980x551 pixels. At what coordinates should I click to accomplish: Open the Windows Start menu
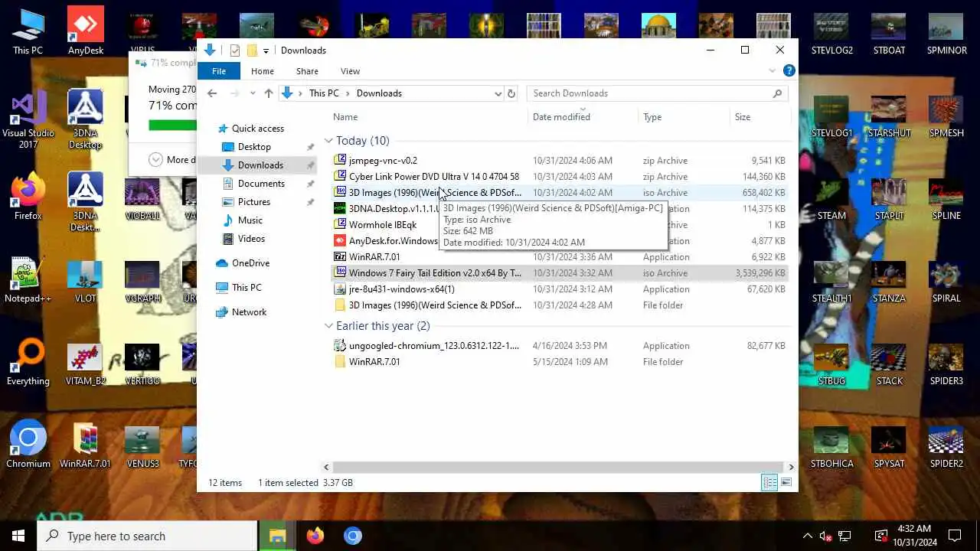tap(18, 536)
